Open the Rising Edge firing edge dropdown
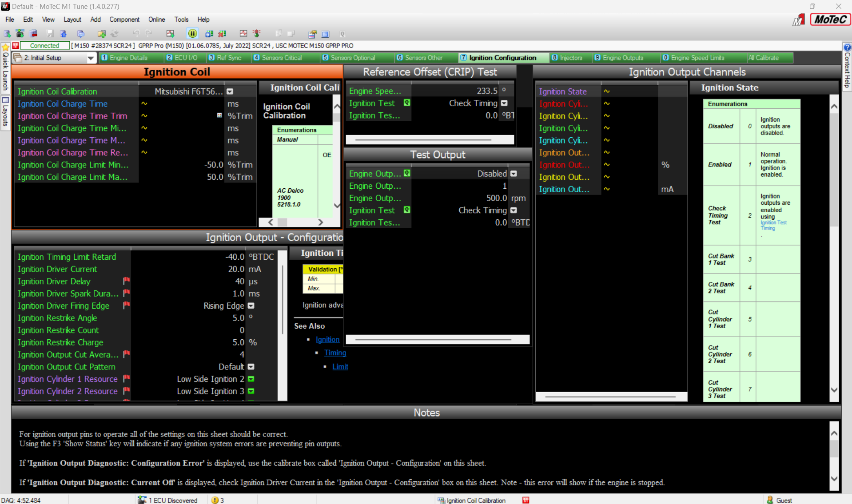The height and width of the screenshot is (504, 852). pos(251,306)
